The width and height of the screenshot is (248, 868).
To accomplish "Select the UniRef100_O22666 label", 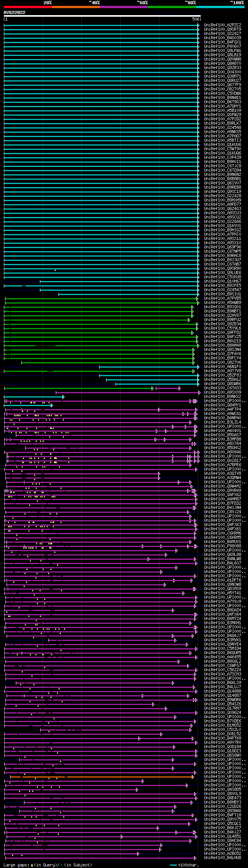I will pyautogui.click(x=222, y=221).
